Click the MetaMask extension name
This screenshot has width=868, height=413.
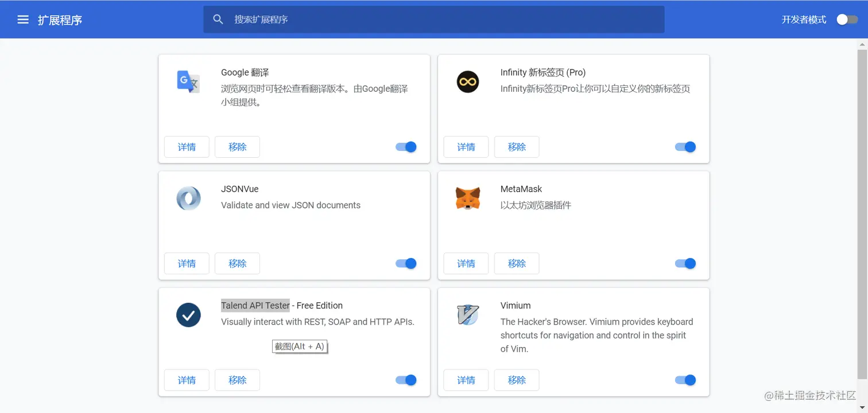coord(521,189)
